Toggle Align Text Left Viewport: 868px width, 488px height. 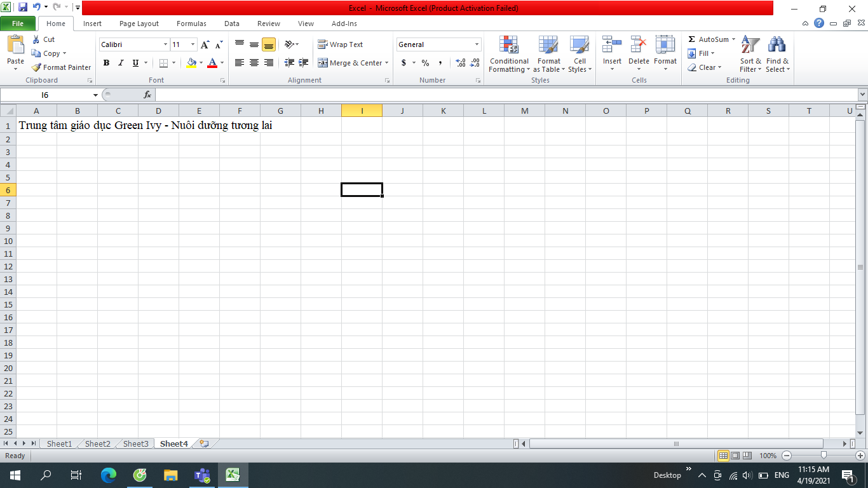[240, 63]
